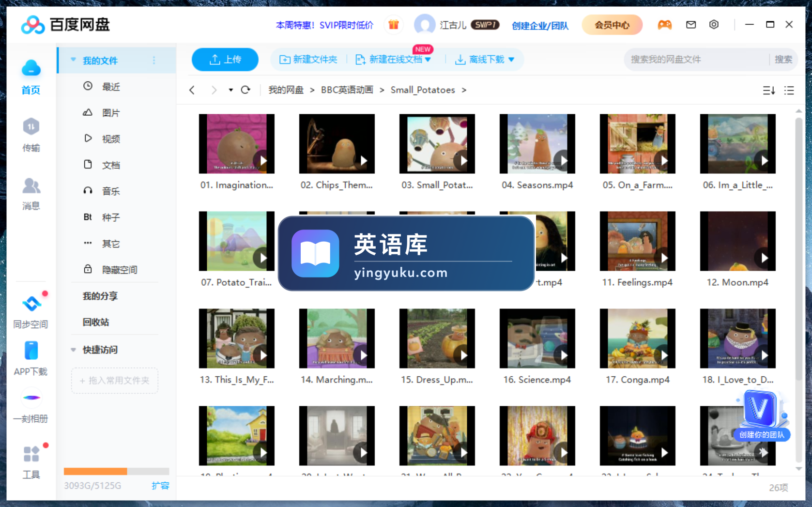Open the mail envelope icon

tap(691, 25)
